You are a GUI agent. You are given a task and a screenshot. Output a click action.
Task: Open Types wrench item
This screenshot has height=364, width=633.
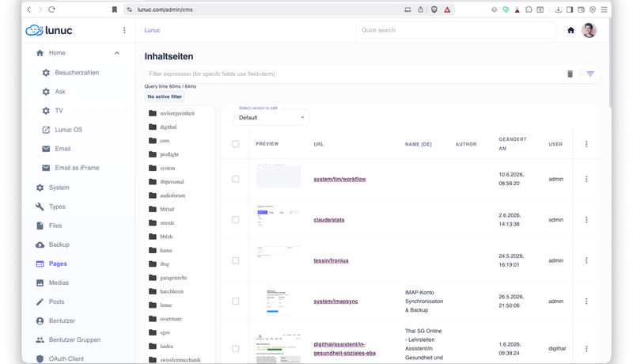pos(57,207)
